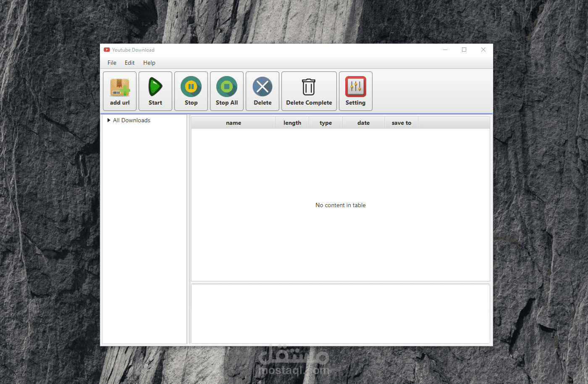This screenshot has height=384, width=588.
Task: Expand All Downloads tree arrow
Action: click(109, 120)
